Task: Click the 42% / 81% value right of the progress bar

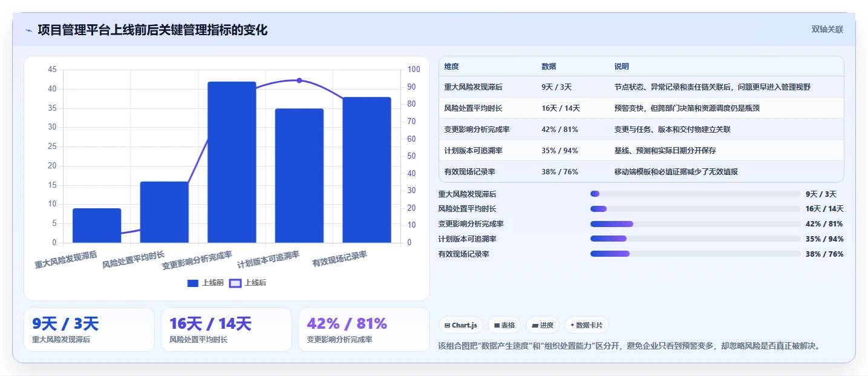Action: (824, 224)
